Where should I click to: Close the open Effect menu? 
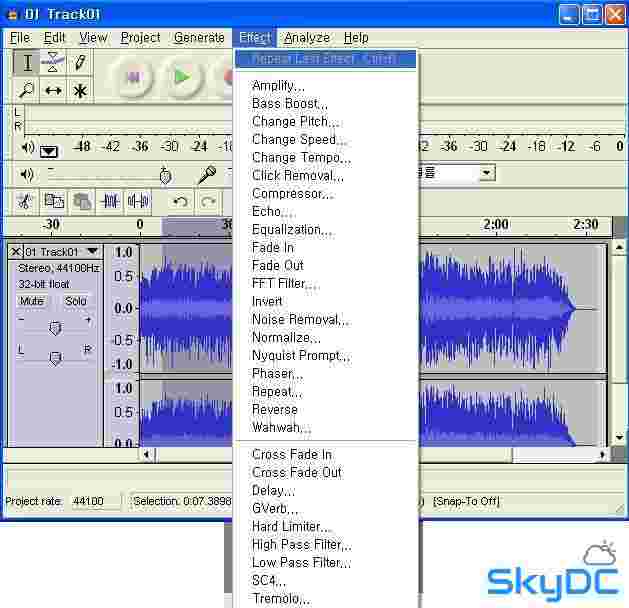[x=255, y=38]
